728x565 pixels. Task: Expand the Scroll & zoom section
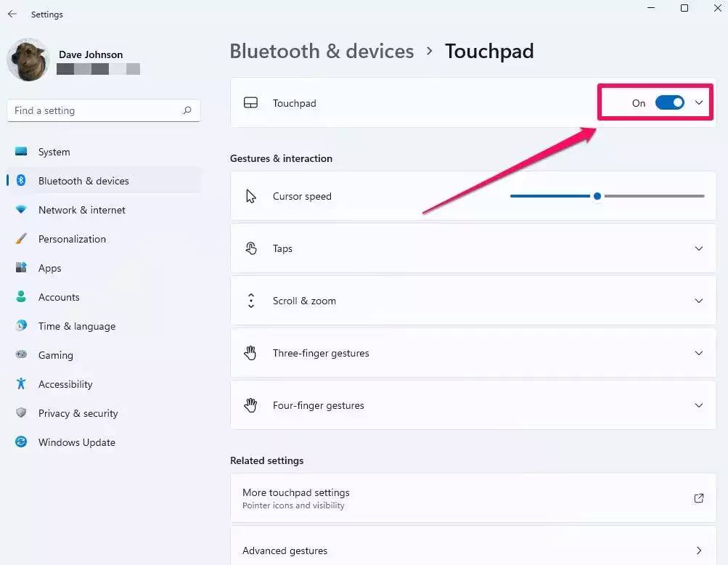point(699,301)
